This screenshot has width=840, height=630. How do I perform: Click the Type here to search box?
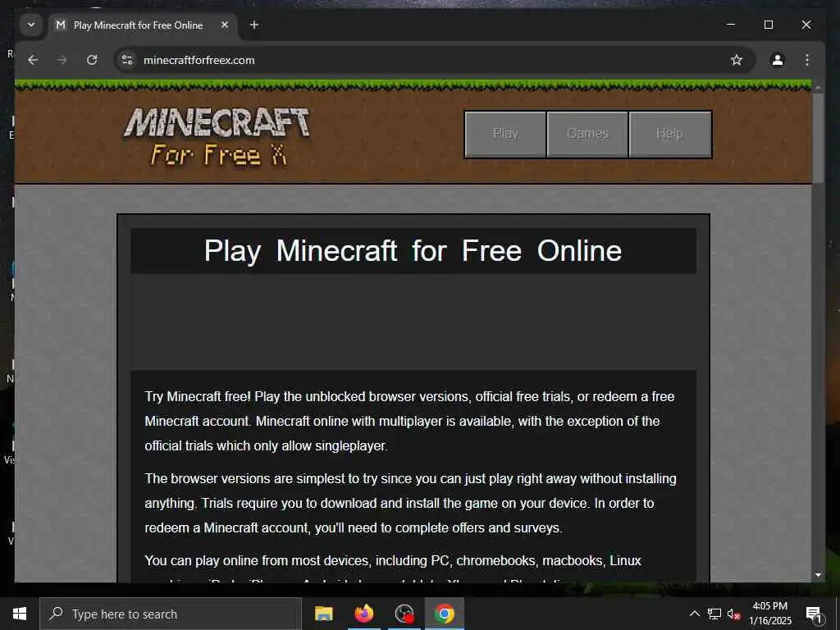(171, 614)
